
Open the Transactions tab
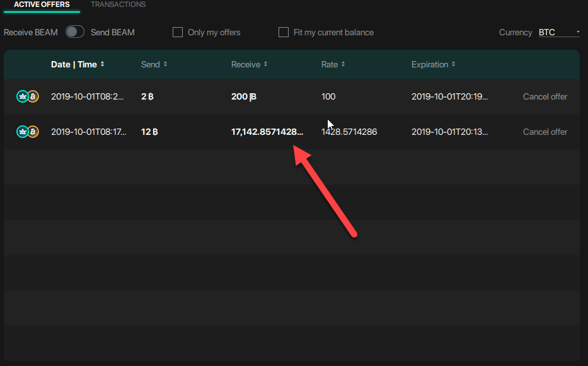tap(118, 4)
